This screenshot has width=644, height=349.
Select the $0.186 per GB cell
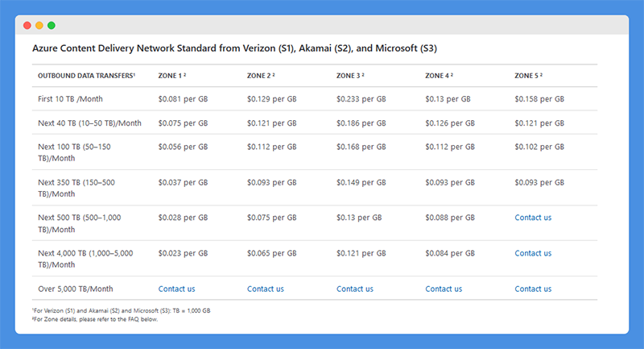[361, 123]
